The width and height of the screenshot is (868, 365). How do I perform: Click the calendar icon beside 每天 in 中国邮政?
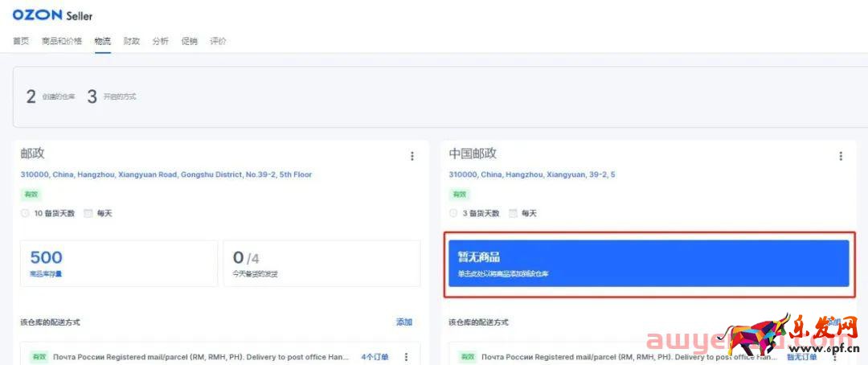tap(513, 213)
